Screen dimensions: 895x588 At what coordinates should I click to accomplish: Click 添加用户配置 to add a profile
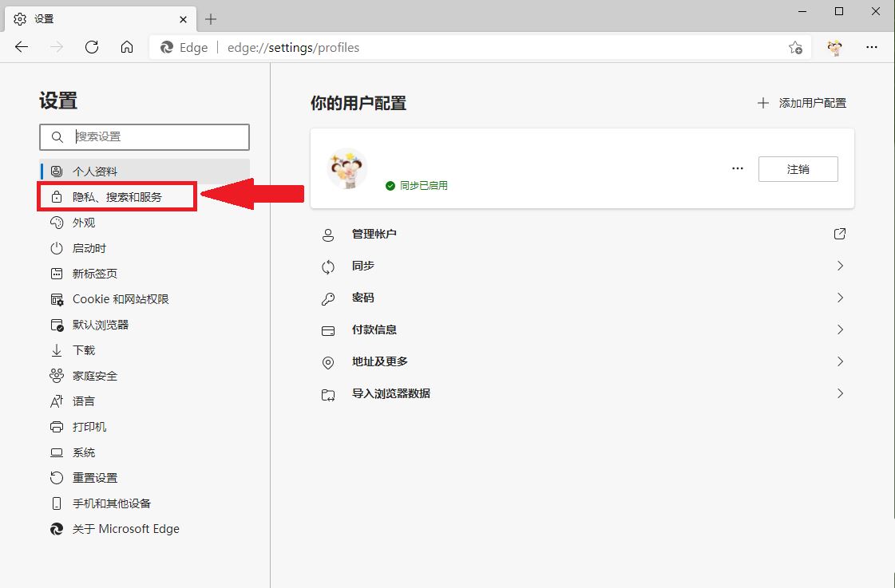pos(801,102)
